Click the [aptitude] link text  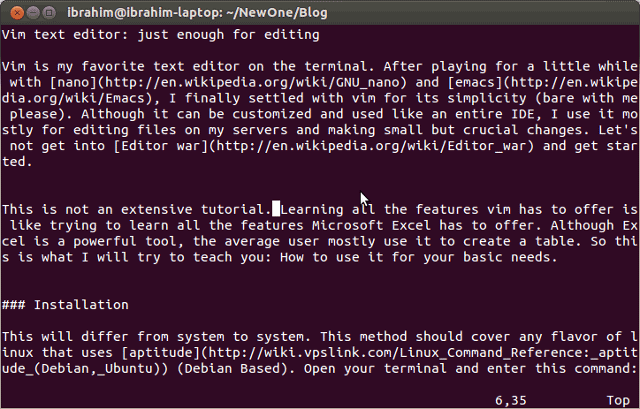[161, 353]
